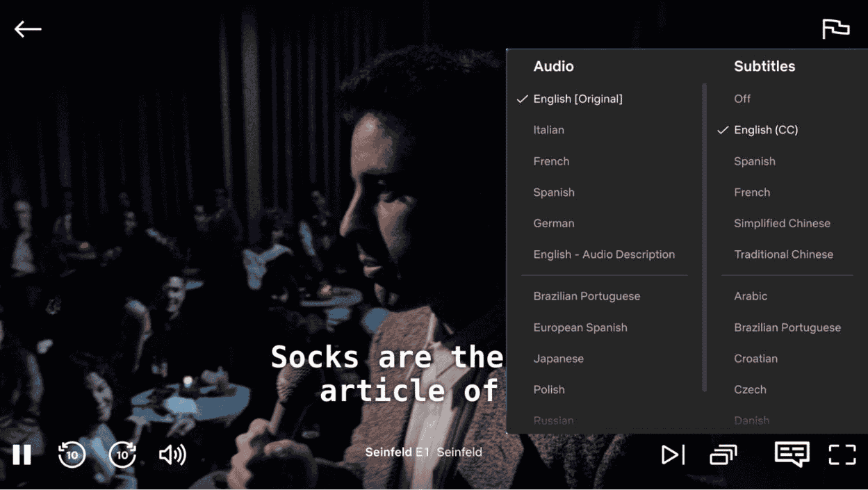Select English (CC) subtitles

[766, 130]
